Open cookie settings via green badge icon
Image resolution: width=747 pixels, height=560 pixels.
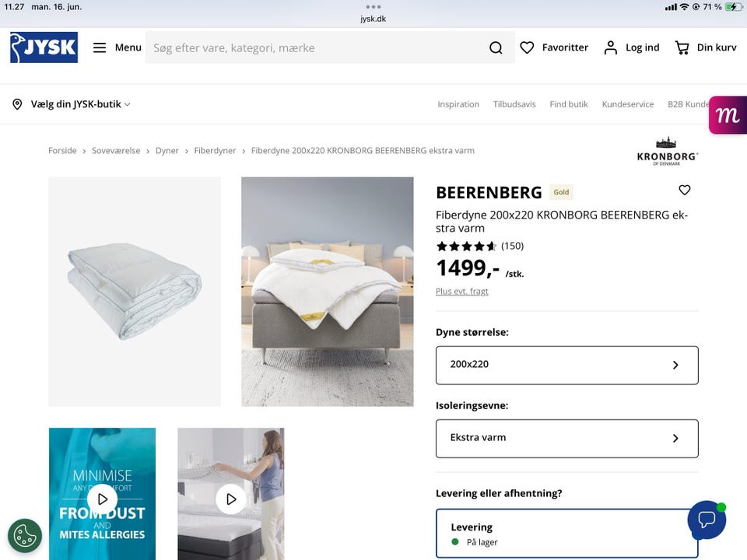(25, 536)
